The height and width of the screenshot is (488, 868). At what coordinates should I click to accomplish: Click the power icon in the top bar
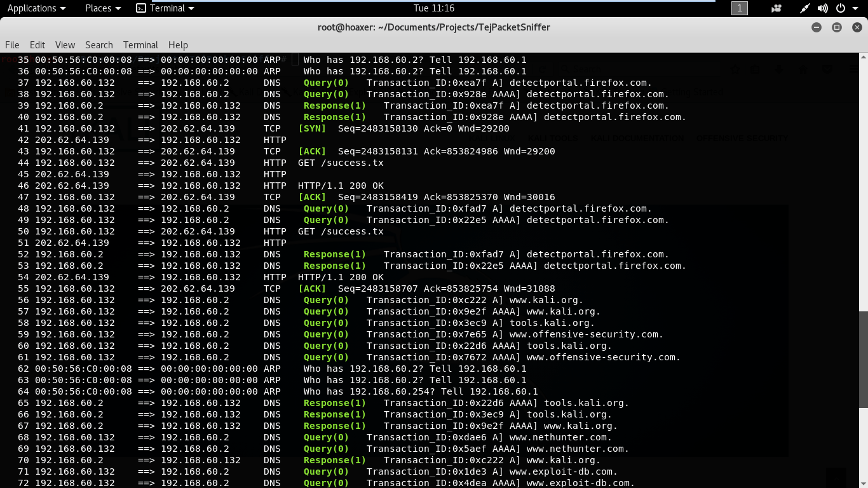(840, 8)
